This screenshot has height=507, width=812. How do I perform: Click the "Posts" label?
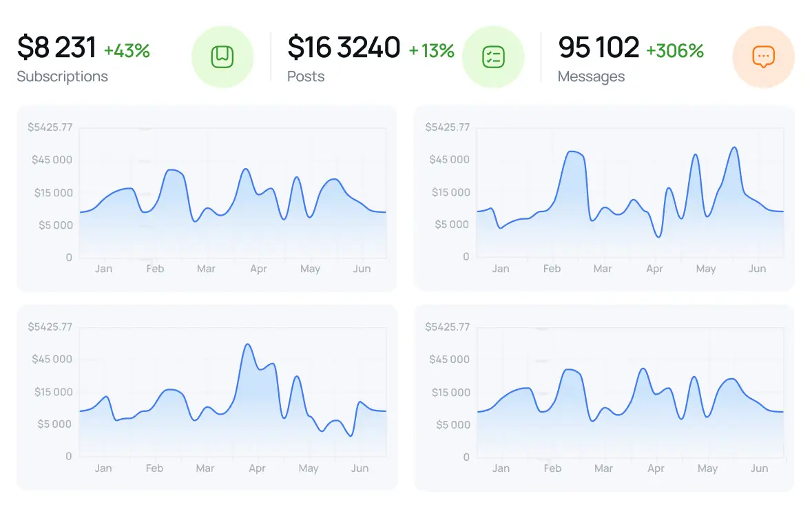click(x=305, y=76)
